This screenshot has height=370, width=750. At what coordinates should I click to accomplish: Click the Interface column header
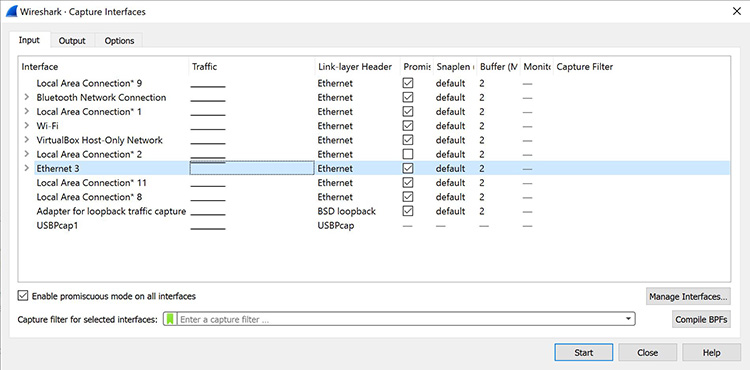[x=40, y=67]
